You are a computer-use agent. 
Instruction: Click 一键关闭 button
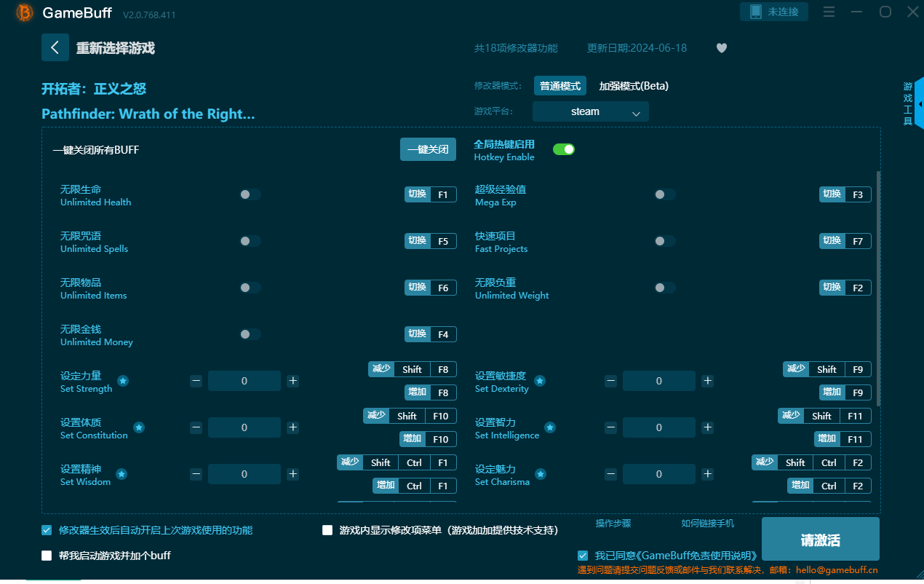[428, 149]
